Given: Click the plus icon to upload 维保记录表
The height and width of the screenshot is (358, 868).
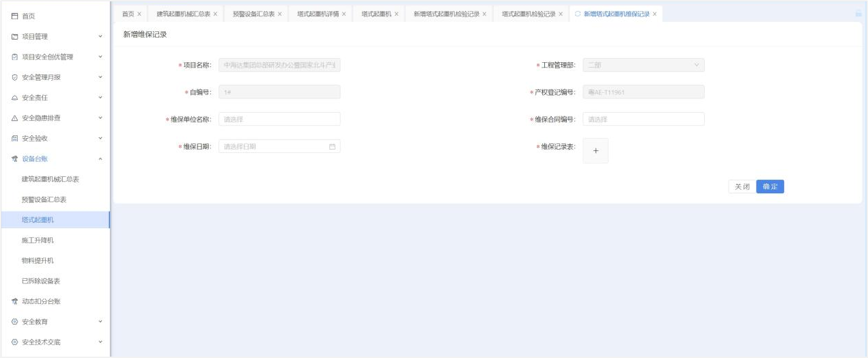Looking at the screenshot, I should pos(595,151).
